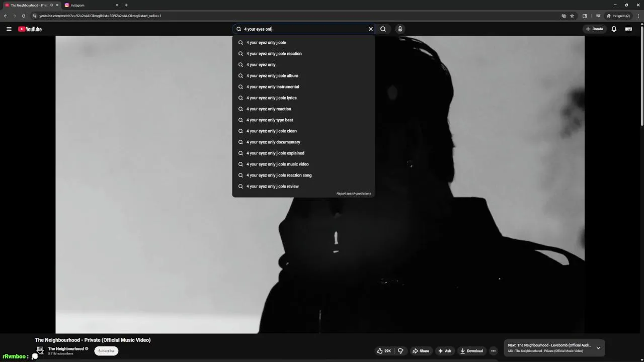Focus the YouTube search input field

coord(304,29)
